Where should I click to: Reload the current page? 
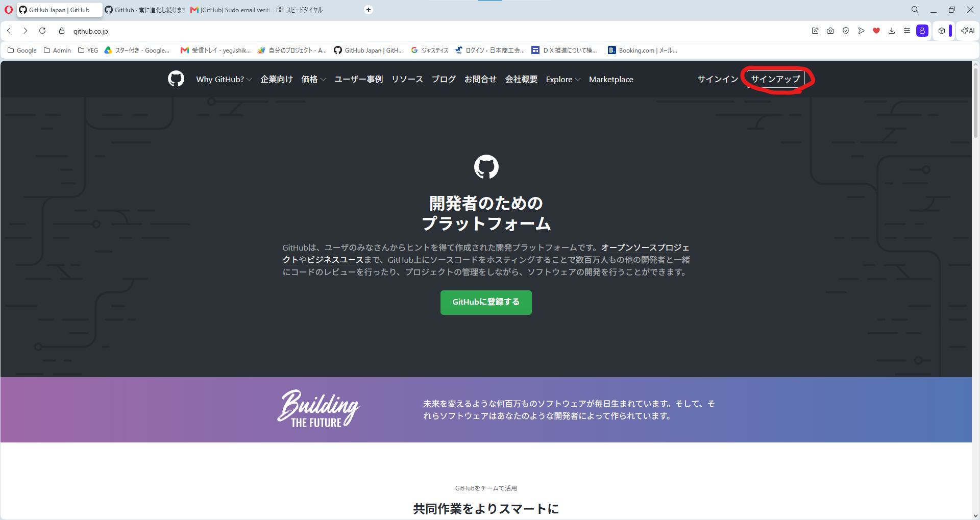(x=42, y=31)
